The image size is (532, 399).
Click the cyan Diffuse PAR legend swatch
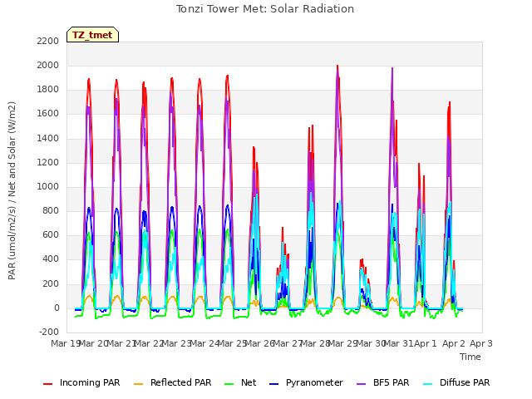tap(428, 384)
